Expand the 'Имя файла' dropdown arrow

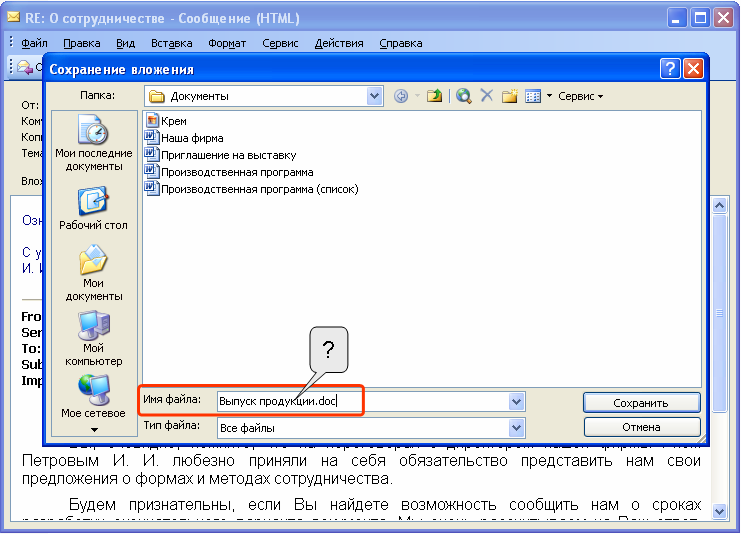[x=517, y=401]
